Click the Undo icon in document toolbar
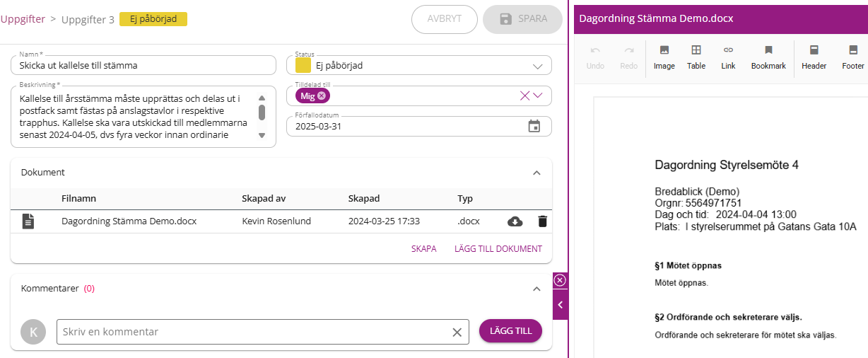The width and height of the screenshot is (868, 358). click(595, 50)
